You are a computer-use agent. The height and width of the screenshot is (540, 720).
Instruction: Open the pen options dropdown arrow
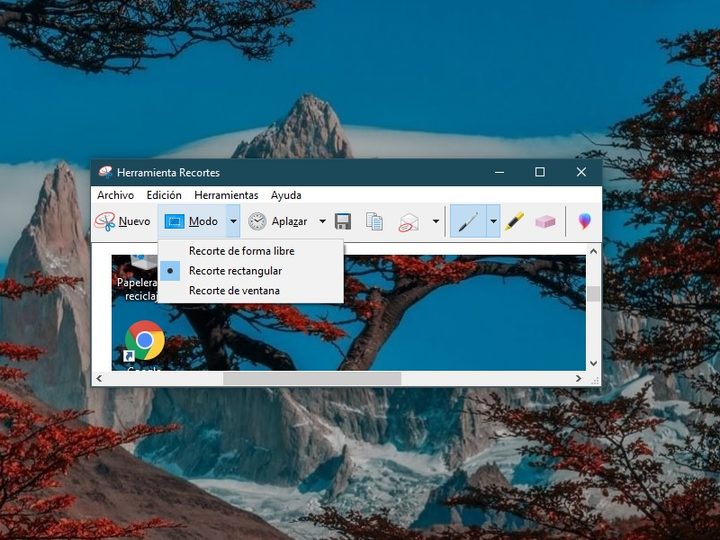493,221
